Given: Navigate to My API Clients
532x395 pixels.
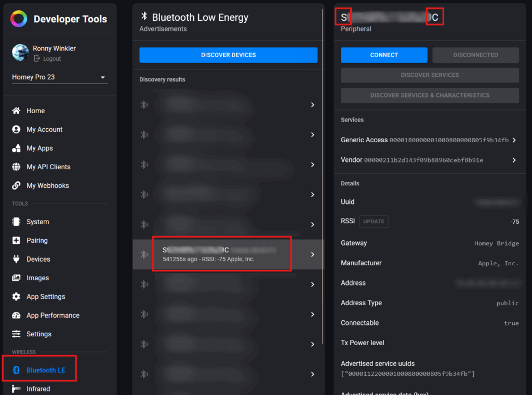Looking at the screenshot, I should coord(48,167).
